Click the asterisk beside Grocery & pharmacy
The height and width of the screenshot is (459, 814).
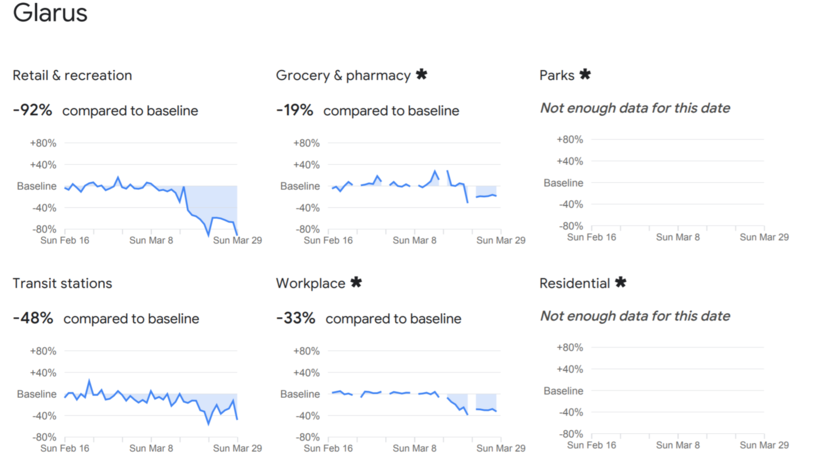point(421,75)
